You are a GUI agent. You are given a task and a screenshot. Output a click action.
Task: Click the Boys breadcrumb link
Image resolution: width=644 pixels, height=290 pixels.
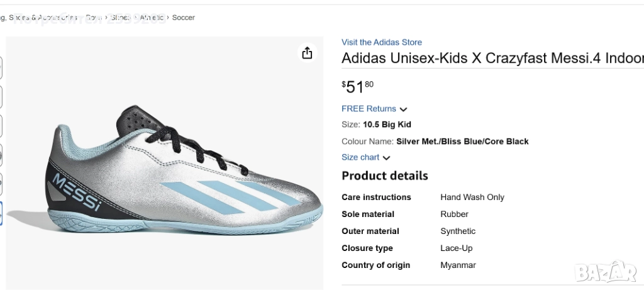[94, 18]
